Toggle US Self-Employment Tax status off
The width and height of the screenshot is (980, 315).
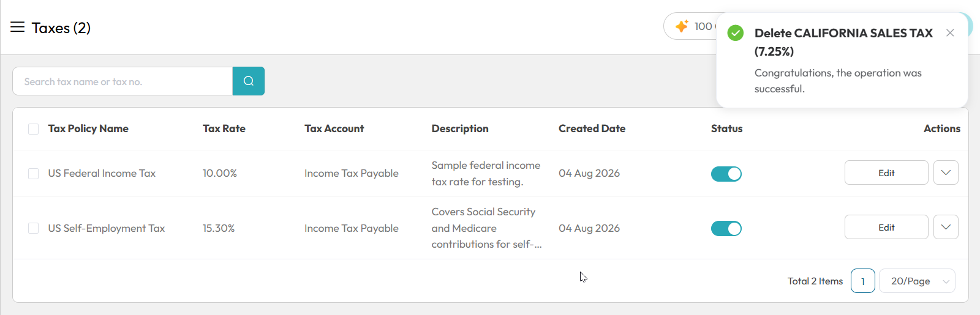coord(726,228)
